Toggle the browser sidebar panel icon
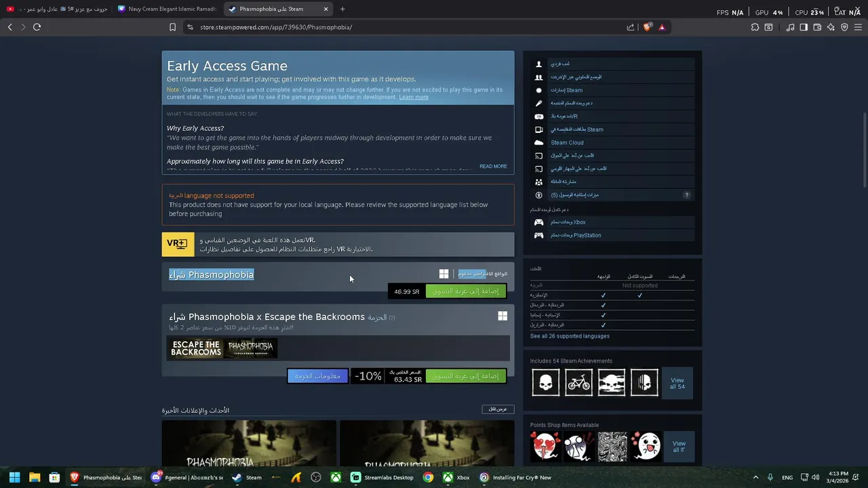The image size is (868, 488). [x=804, y=27]
